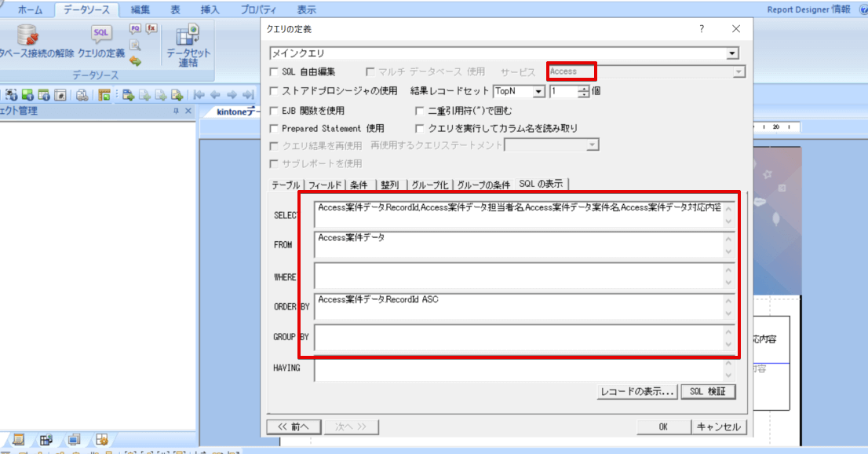Click the add text page icon with yellow lines
Viewport: 868px width, 454px height.
(177, 95)
